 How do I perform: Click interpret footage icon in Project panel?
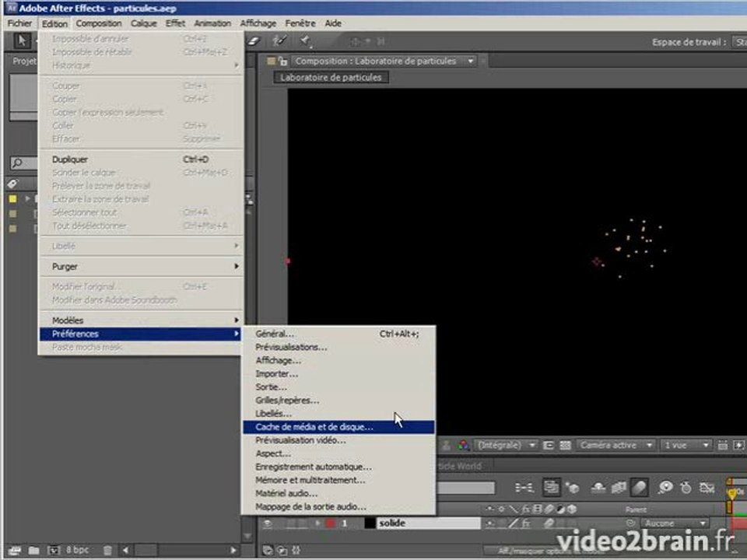(x=14, y=550)
